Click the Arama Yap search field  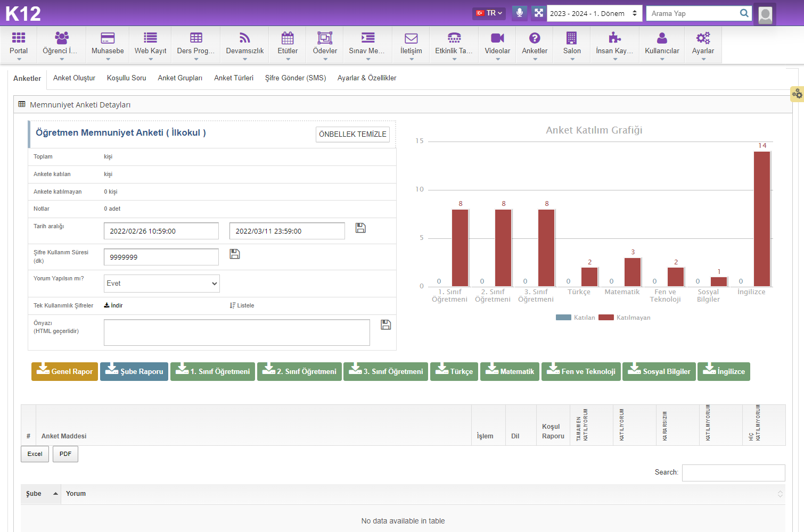[692, 13]
